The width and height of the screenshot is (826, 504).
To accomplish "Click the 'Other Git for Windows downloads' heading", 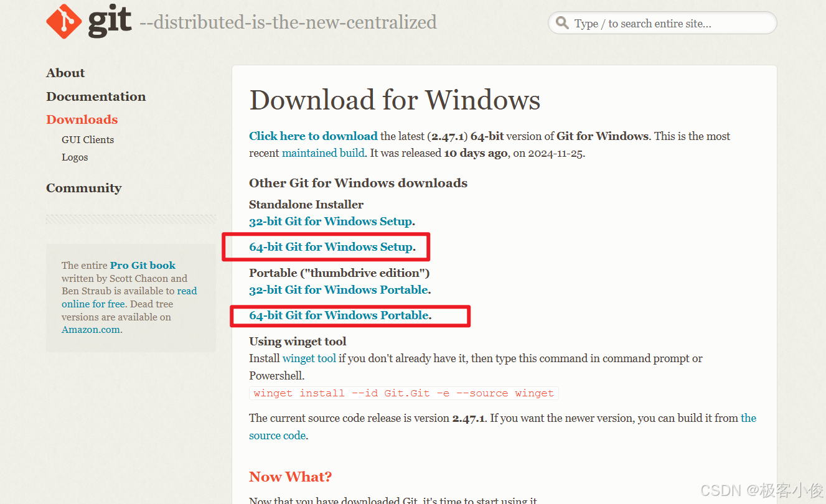I will point(358,183).
